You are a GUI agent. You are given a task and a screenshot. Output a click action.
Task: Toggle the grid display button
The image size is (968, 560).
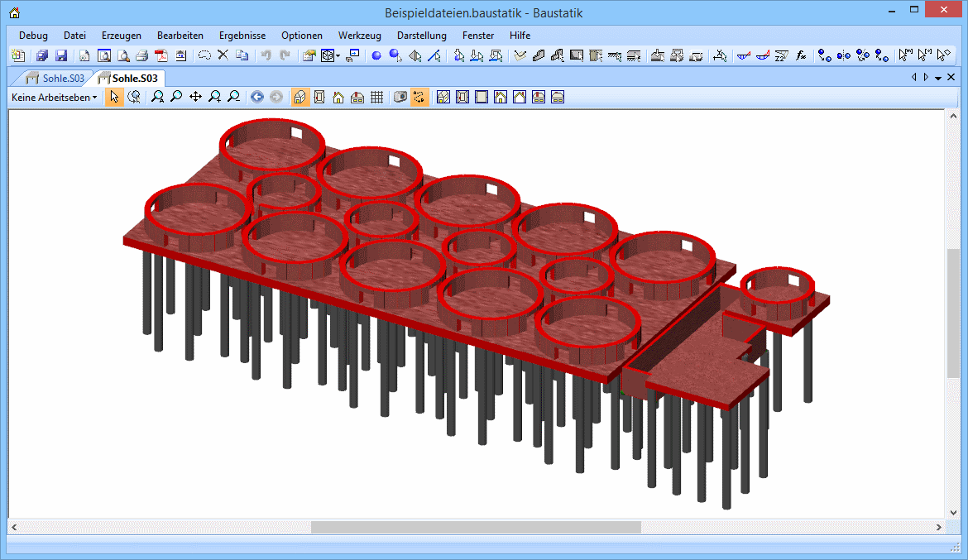click(376, 97)
